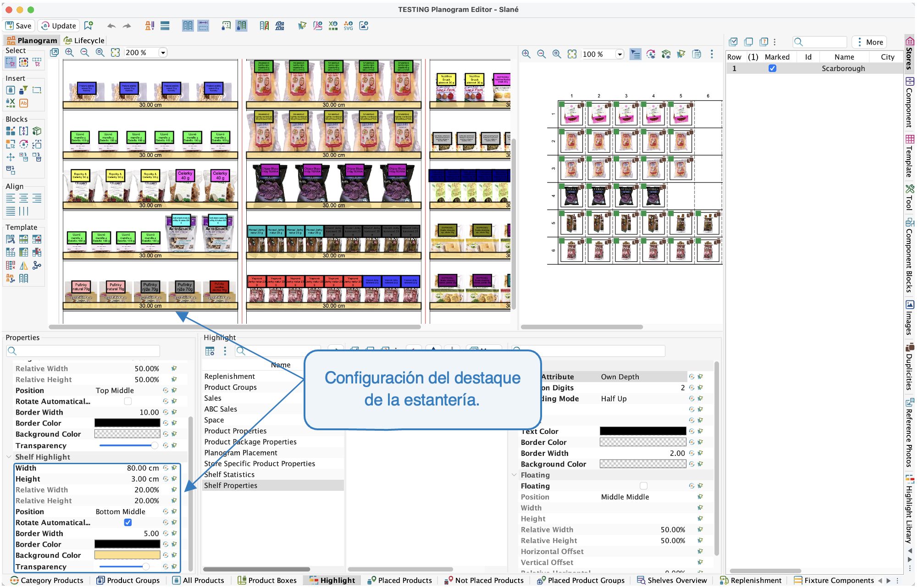Viewport: 919px width, 588px height.
Task: Click the pop-out window icon left of zoom
Action: click(x=54, y=53)
